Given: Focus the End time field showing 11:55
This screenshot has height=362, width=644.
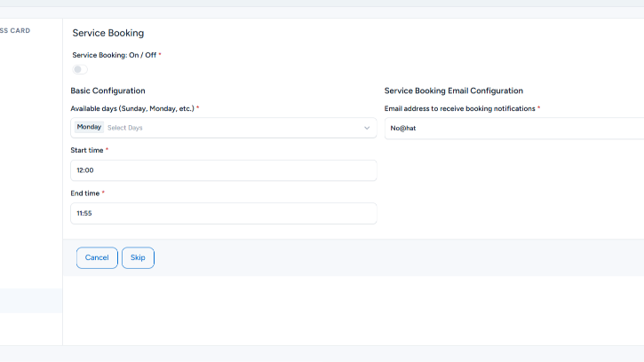Looking at the screenshot, I should (x=223, y=213).
